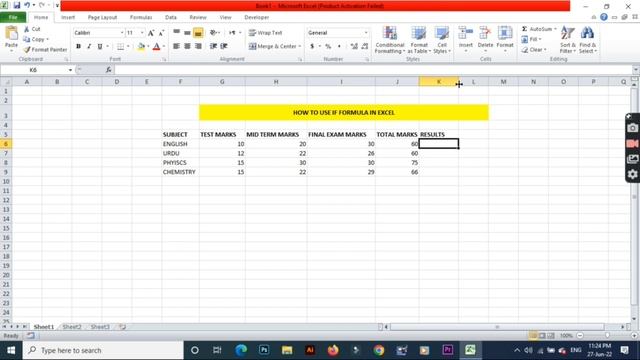This screenshot has height=360, width=640.
Task: Click Decrease Font Size icon
Action: [161, 33]
